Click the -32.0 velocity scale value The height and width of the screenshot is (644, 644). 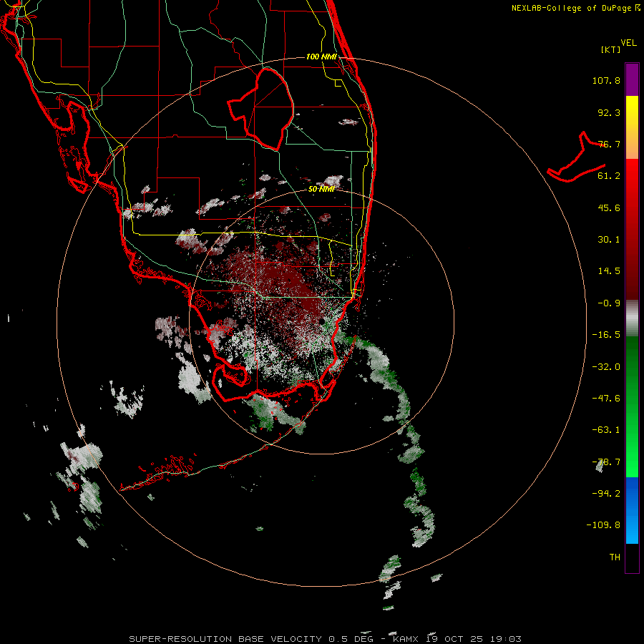(606, 367)
